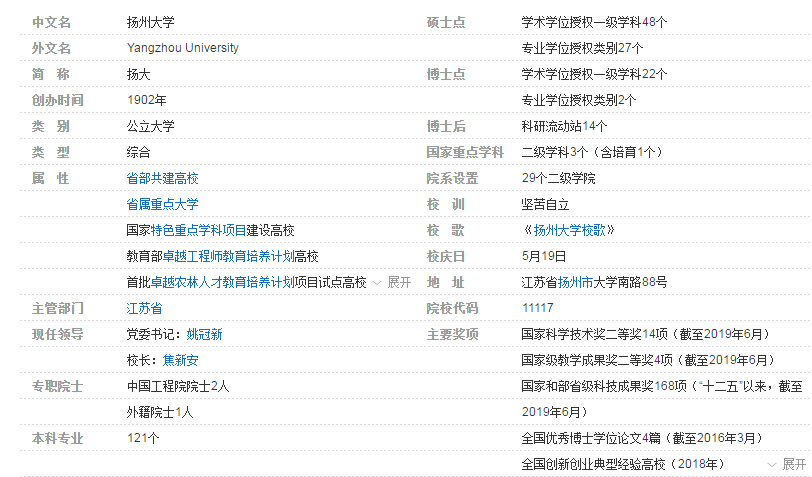Select the value '121个' for 本科专业
Image resolution: width=812 pixels, height=477 pixels.
pos(143,438)
